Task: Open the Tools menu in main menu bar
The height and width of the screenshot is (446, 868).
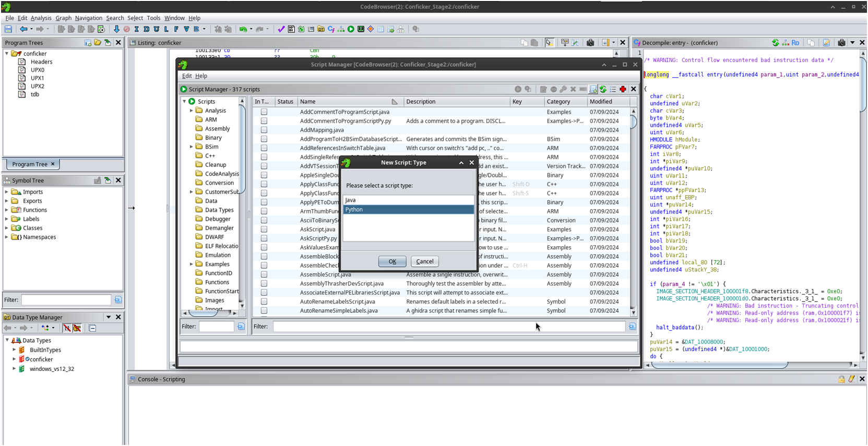Action: click(153, 18)
